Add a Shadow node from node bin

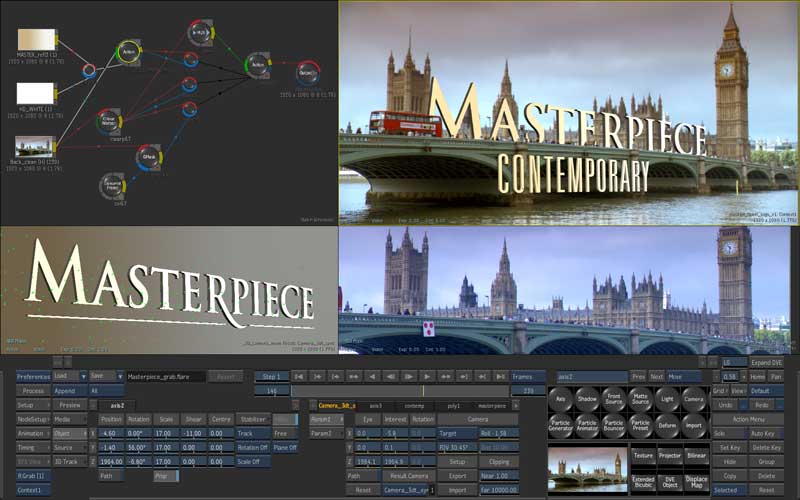click(587, 399)
